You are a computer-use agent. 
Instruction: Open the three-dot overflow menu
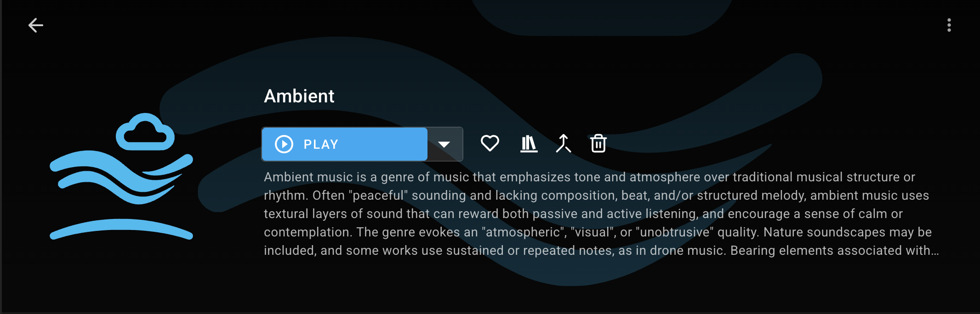click(x=949, y=25)
